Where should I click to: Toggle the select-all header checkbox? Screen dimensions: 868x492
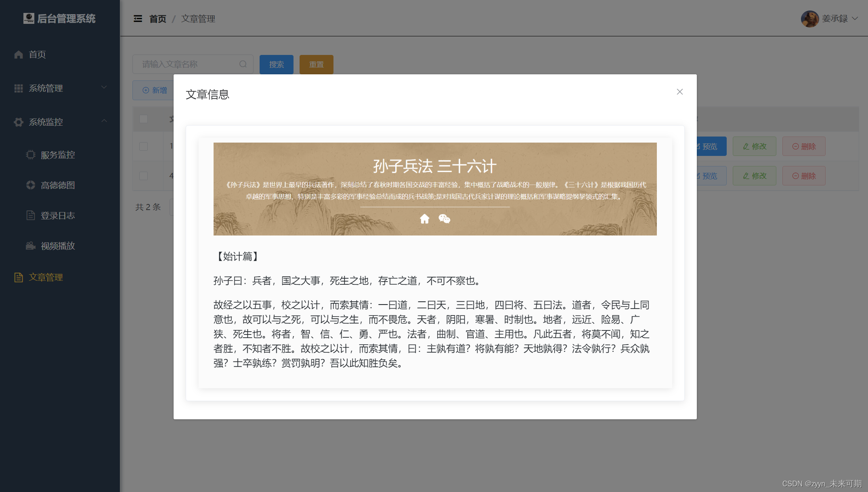pyautogui.click(x=143, y=119)
